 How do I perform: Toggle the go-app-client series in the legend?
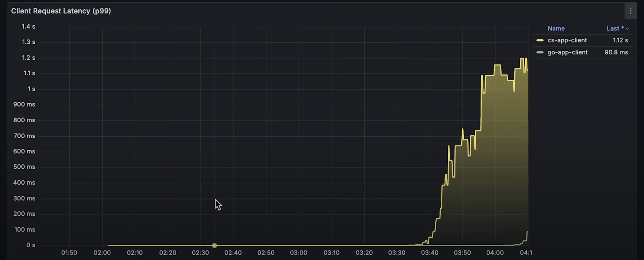point(568,52)
